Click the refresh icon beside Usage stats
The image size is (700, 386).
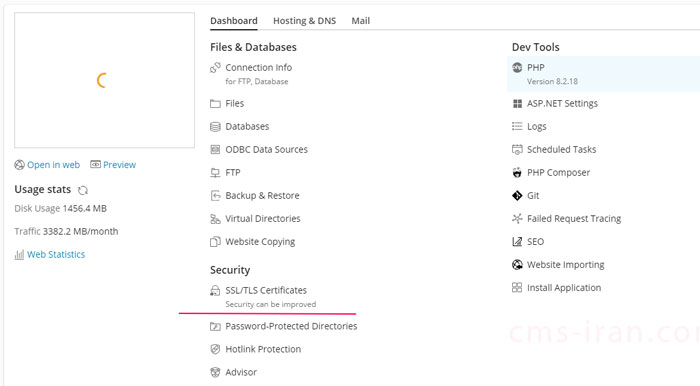(x=83, y=191)
